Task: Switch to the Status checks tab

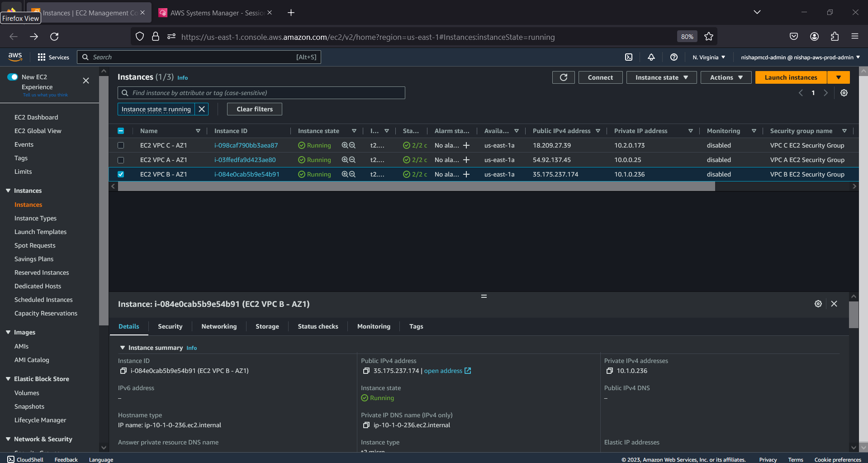Action: click(318, 326)
